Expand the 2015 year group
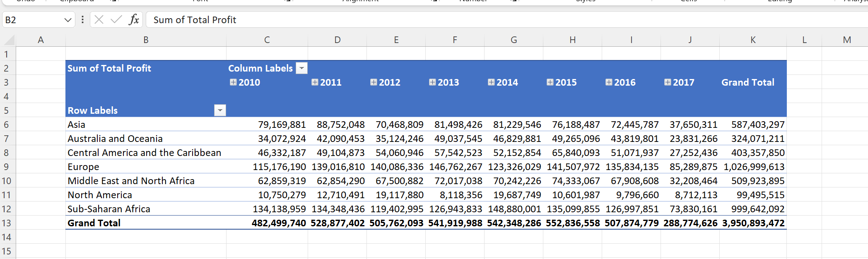 coord(550,82)
